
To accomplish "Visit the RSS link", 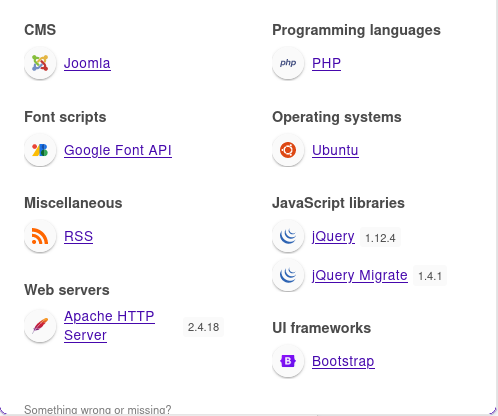I will point(78,236).
